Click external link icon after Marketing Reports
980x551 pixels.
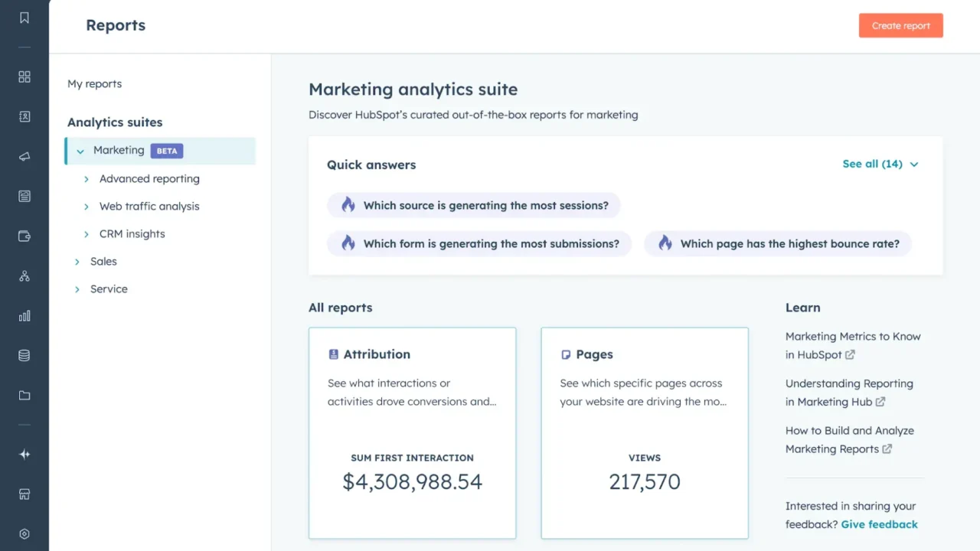click(x=887, y=449)
